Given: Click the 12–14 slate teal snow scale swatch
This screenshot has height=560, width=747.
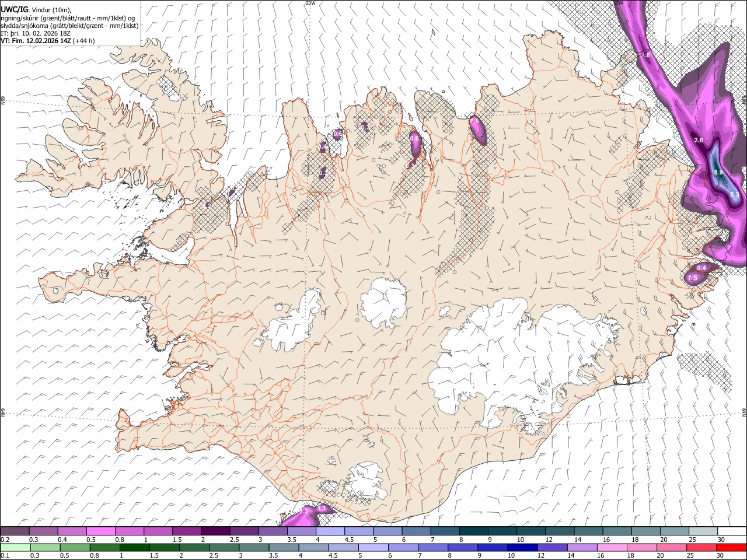Looking at the screenshot, I should (x=560, y=531).
